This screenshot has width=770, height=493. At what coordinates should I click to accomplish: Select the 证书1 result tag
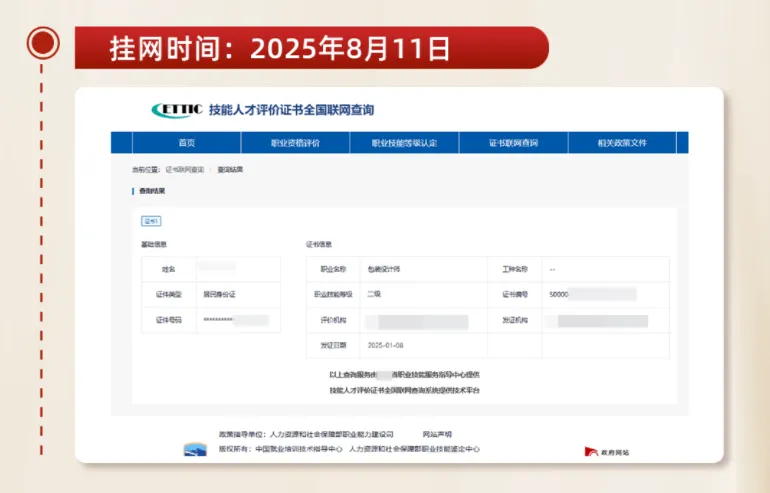click(x=151, y=221)
